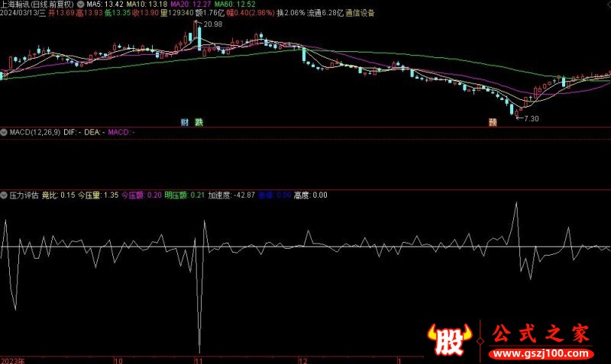Expand the 压力评估 indicator dropdown arrow
The width and height of the screenshot is (611, 364).
pyautogui.click(x=4, y=195)
